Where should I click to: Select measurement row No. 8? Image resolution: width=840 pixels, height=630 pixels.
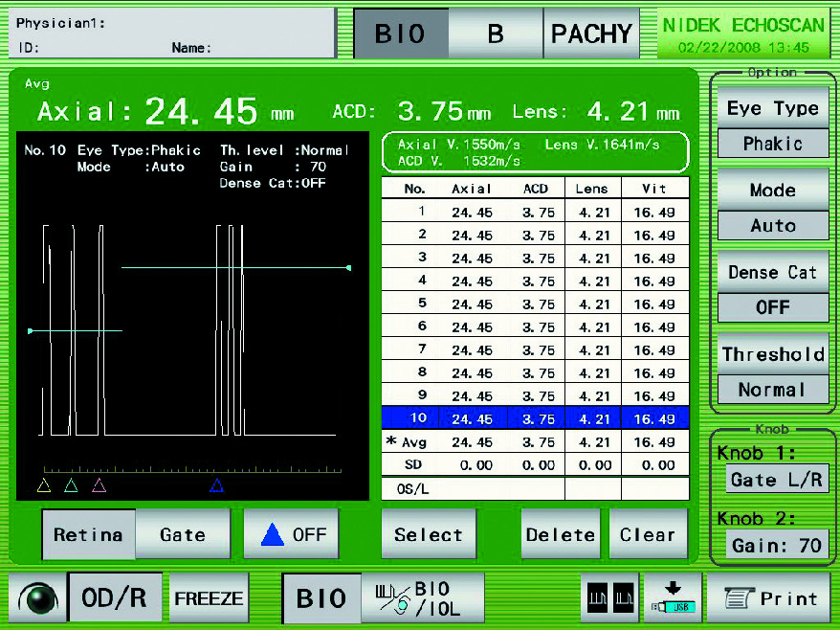[x=535, y=373]
